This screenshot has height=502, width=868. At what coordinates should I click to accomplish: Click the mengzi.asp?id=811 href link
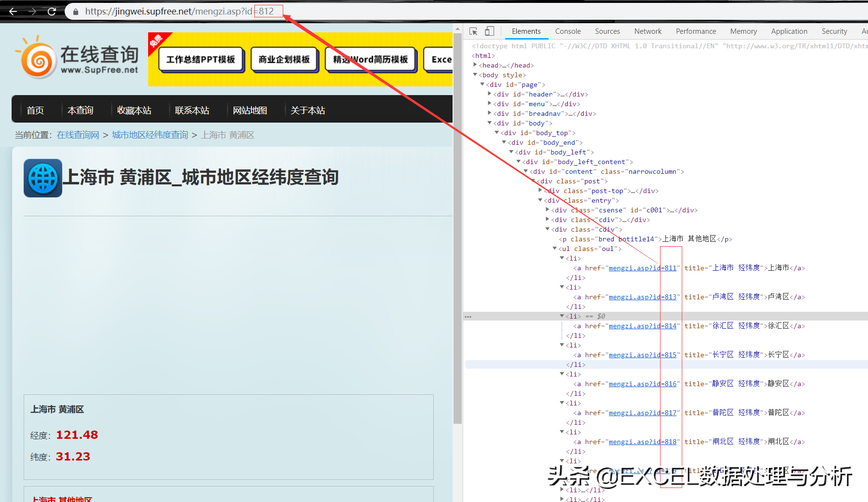point(643,268)
